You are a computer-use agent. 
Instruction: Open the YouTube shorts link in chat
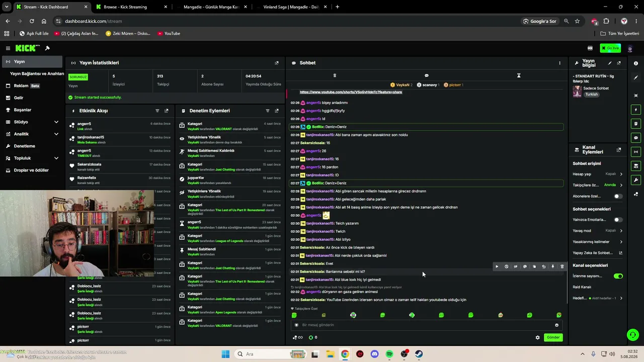pos(351,93)
